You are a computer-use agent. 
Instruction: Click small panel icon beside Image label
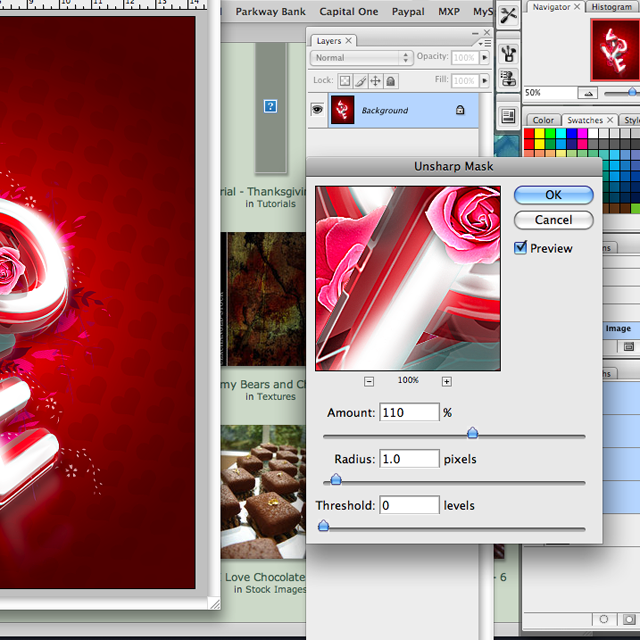(x=629, y=347)
